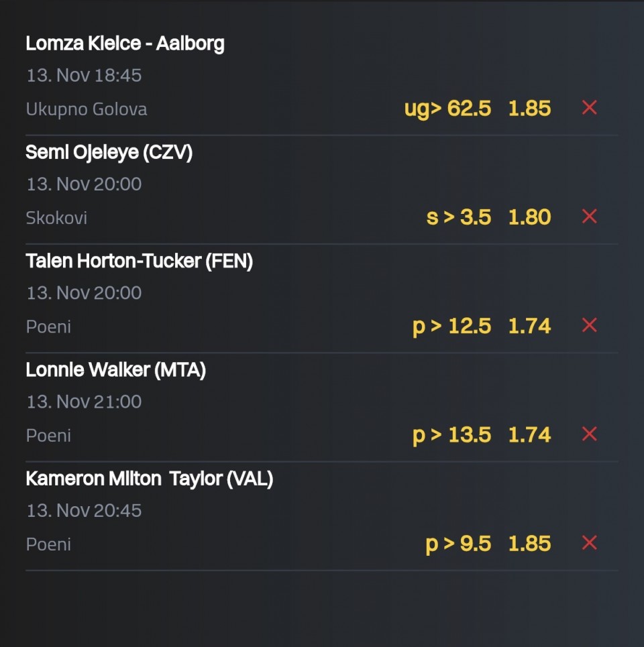644x647 pixels.
Task: Open Kameron Milton Taylor (VAL) entry
Action: tap(149, 479)
